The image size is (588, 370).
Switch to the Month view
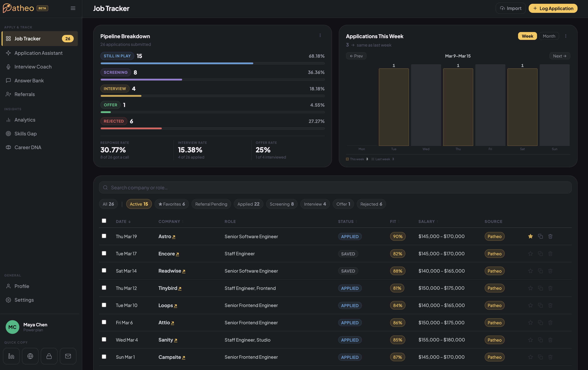[549, 36]
